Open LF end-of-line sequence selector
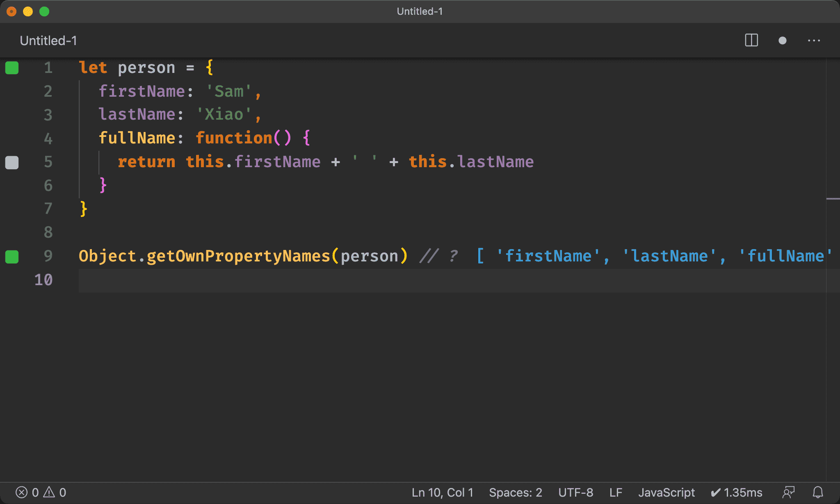840x504 pixels. tap(616, 492)
